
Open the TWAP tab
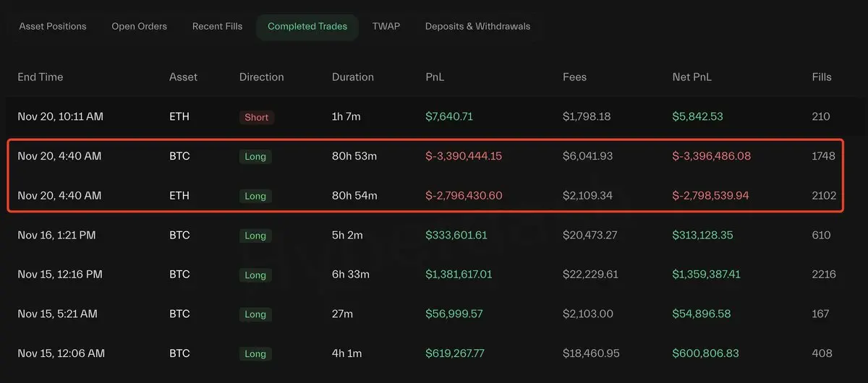point(386,27)
